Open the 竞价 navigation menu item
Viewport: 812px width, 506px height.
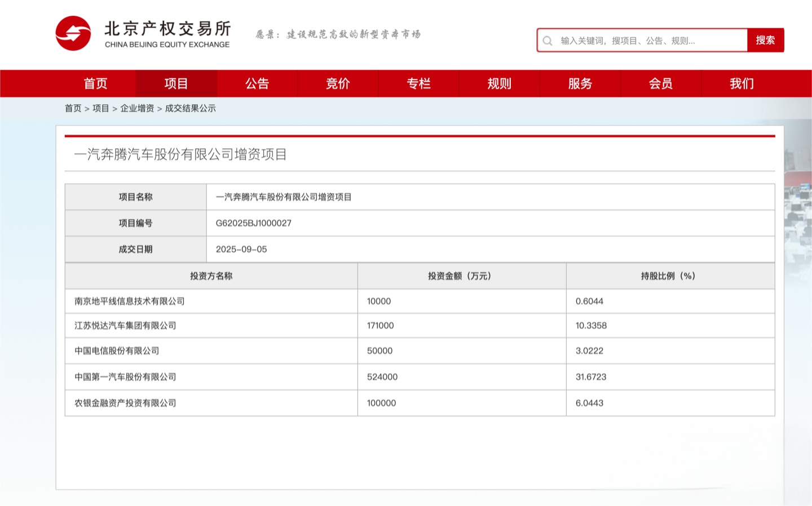[338, 83]
